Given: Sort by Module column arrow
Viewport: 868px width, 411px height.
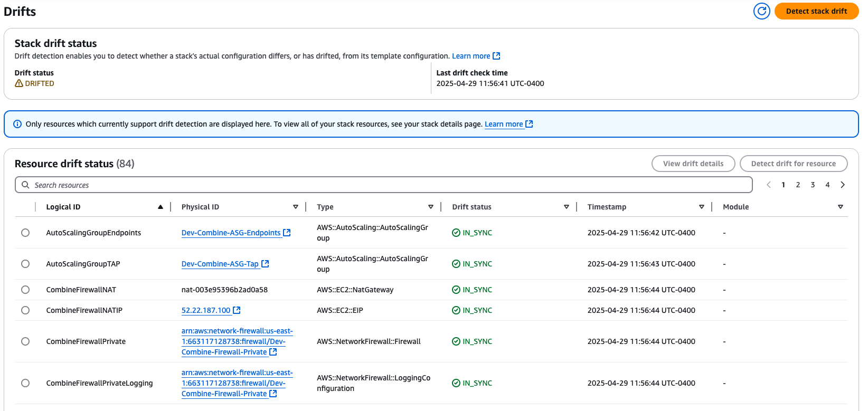Looking at the screenshot, I should tap(841, 207).
